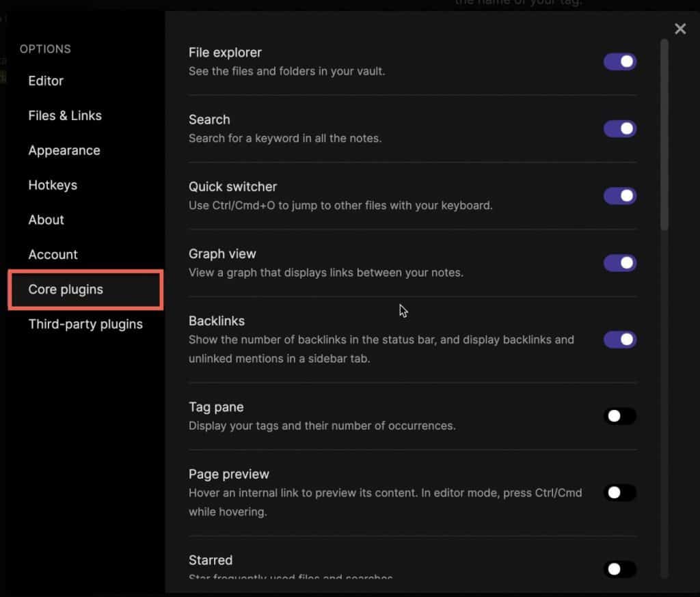Turn on Page preview plugin

(619, 492)
